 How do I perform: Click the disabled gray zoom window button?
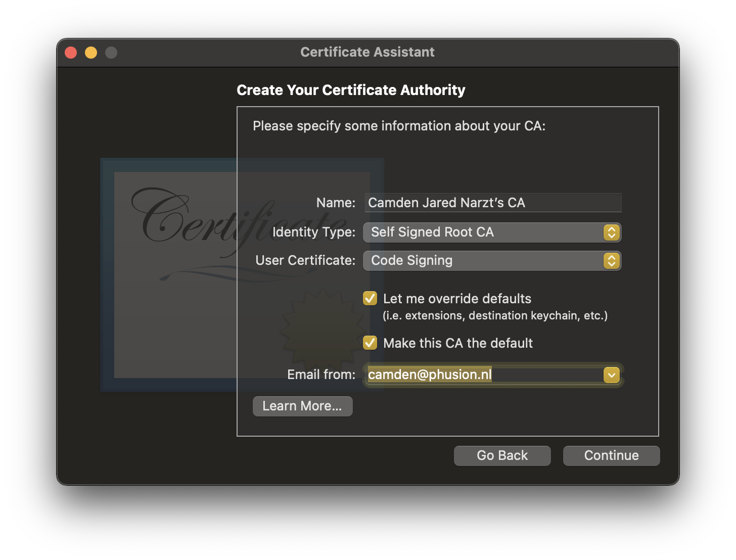coord(111,53)
